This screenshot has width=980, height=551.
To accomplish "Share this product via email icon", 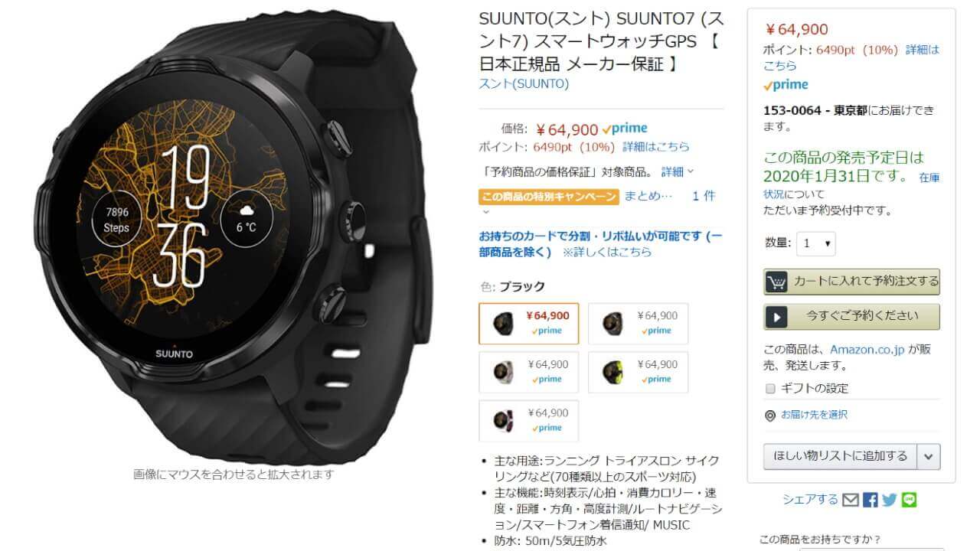I will (851, 500).
